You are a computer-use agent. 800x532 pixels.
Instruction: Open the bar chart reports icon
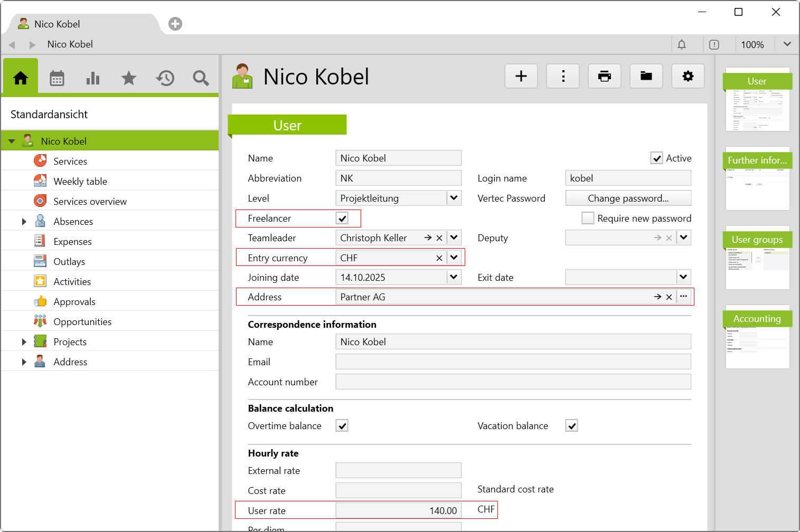click(93, 78)
